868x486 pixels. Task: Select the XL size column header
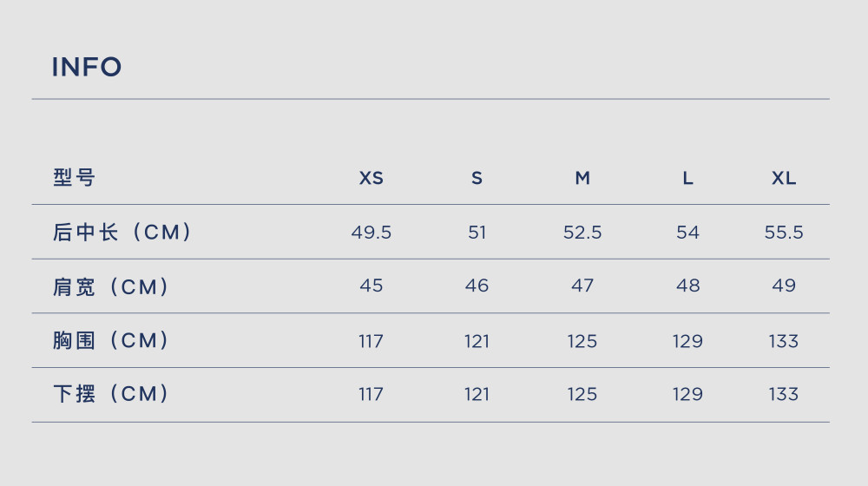tap(784, 178)
